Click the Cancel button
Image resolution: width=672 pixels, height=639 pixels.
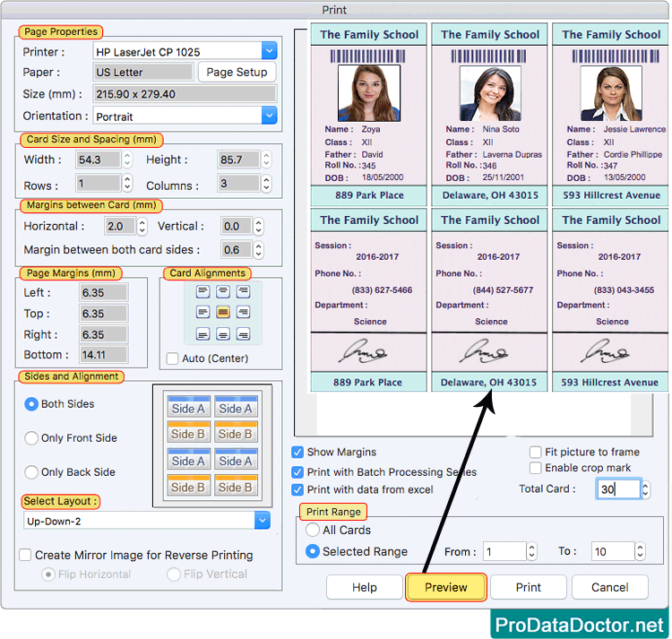[610, 588]
